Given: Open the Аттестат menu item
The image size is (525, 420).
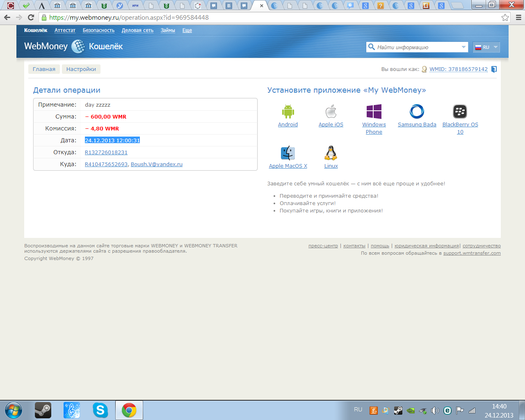Looking at the screenshot, I should pyautogui.click(x=65, y=30).
